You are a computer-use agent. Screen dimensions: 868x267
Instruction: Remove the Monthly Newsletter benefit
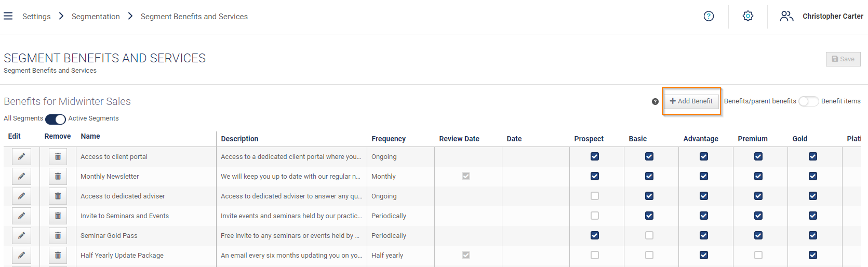coord(58,176)
